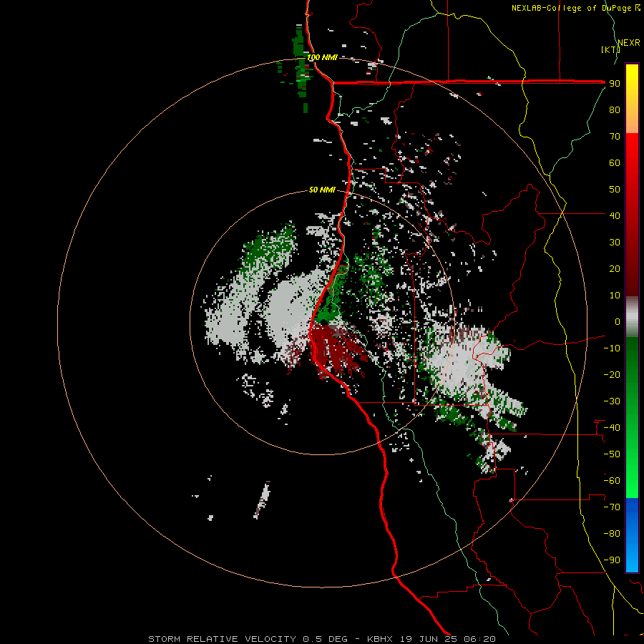Click the 30 value on the velocity scale
Screen dimensions: 644x644
[x=615, y=243]
